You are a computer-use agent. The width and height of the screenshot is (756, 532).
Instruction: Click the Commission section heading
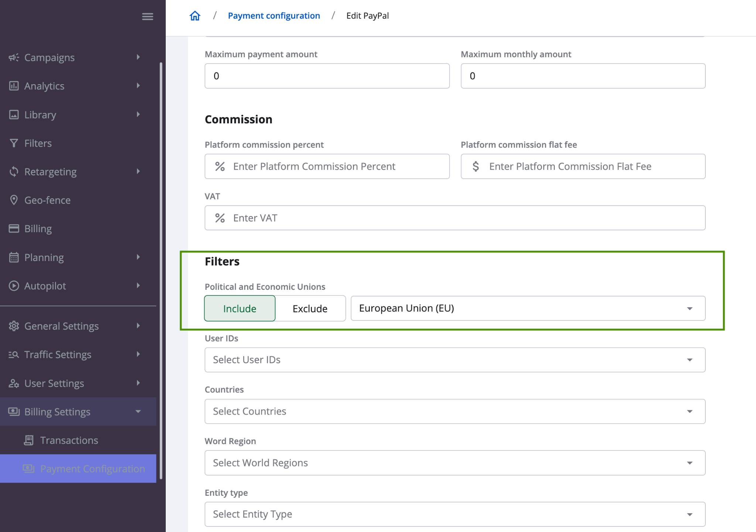point(238,119)
